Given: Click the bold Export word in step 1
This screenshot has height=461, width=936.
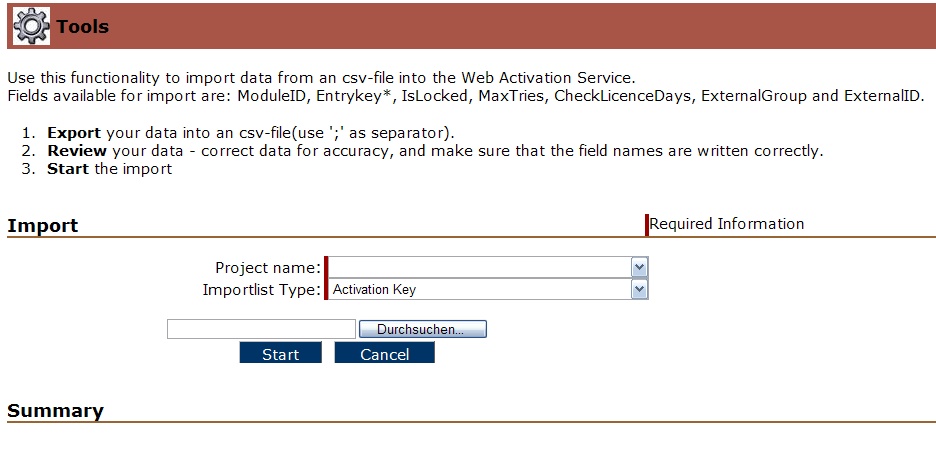Looking at the screenshot, I should [x=74, y=133].
